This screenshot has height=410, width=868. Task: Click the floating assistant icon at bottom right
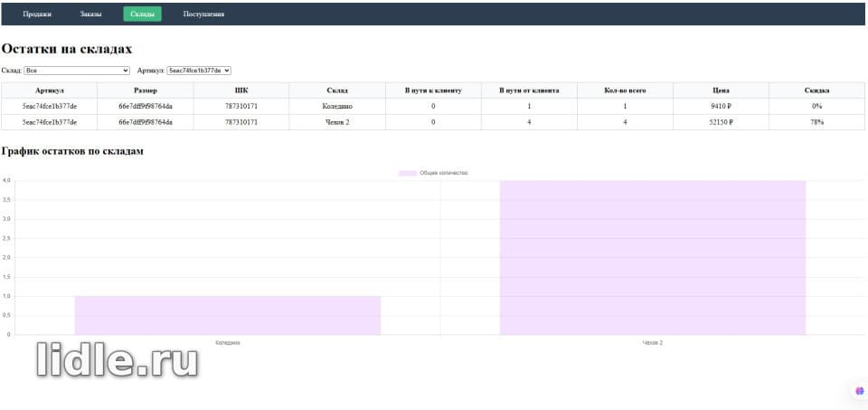(x=859, y=391)
